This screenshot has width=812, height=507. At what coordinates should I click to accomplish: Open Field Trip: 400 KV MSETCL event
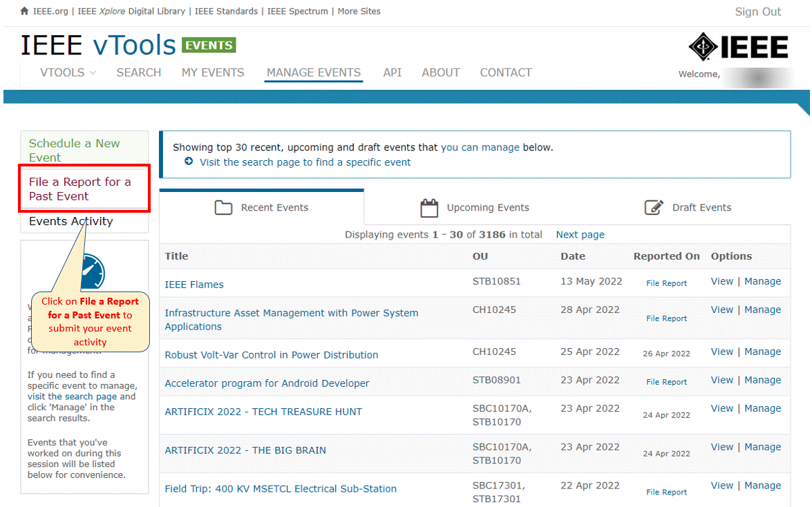point(280,489)
